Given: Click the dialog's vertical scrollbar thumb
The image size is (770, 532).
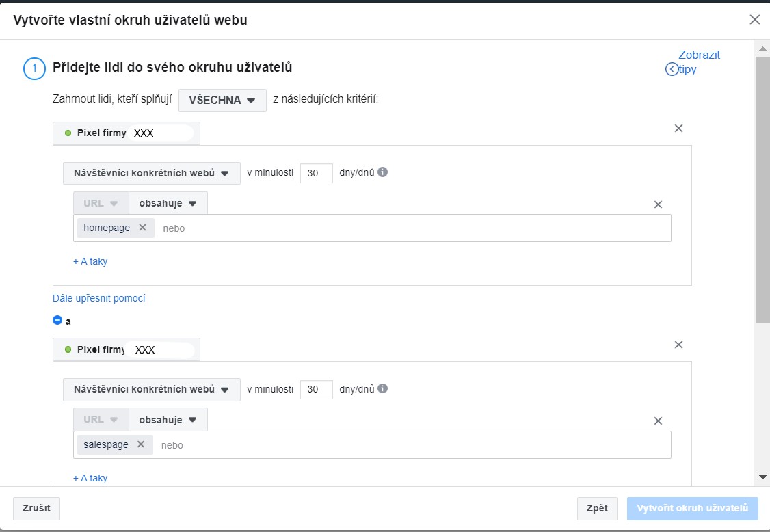Looking at the screenshot, I should (x=762, y=189).
